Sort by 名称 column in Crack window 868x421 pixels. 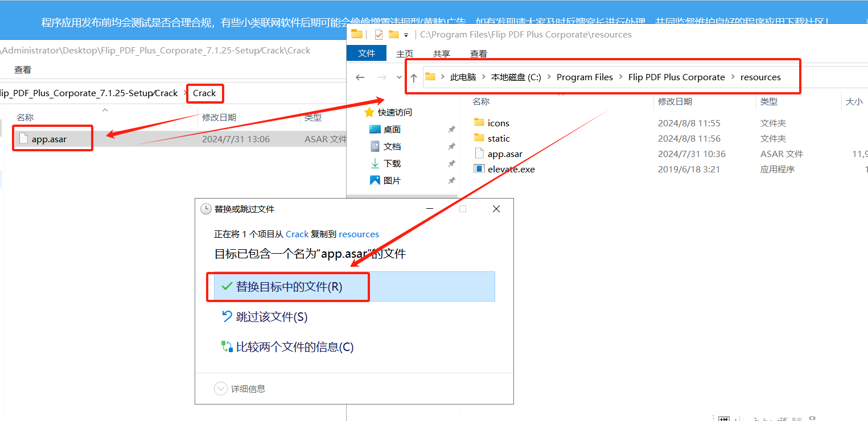pyautogui.click(x=25, y=117)
